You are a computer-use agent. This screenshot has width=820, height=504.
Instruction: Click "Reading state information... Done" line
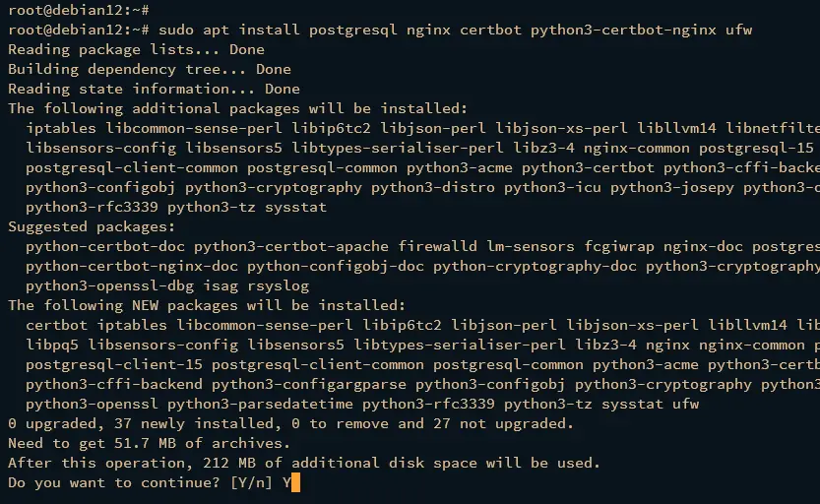click(x=154, y=89)
